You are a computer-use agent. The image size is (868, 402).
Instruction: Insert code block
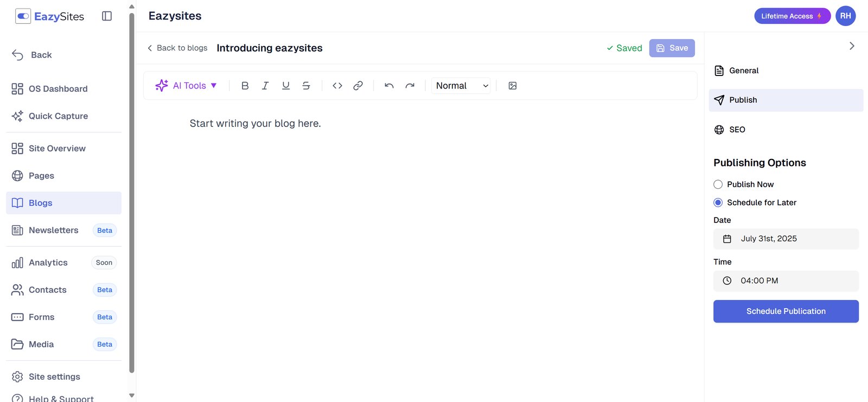point(337,86)
